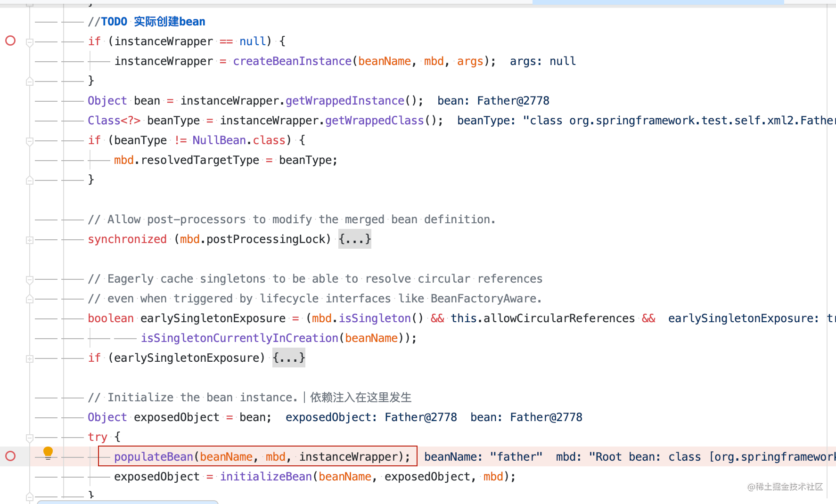Viewport: 836px width, 504px height.
Task: Click the 'this.allowCircularReferences' expression
Action: (x=543, y=318)
